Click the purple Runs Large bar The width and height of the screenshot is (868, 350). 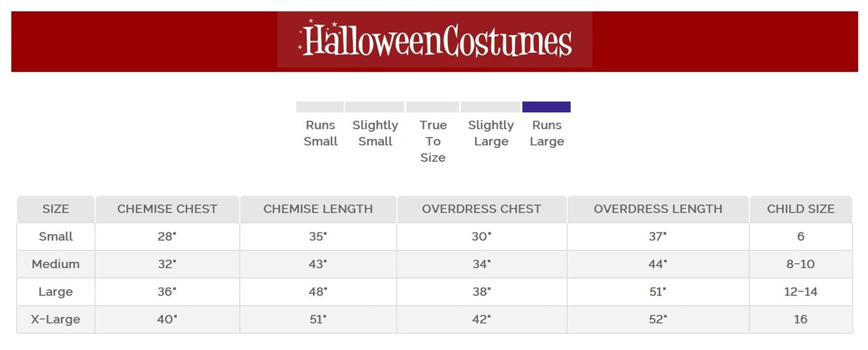546,107
